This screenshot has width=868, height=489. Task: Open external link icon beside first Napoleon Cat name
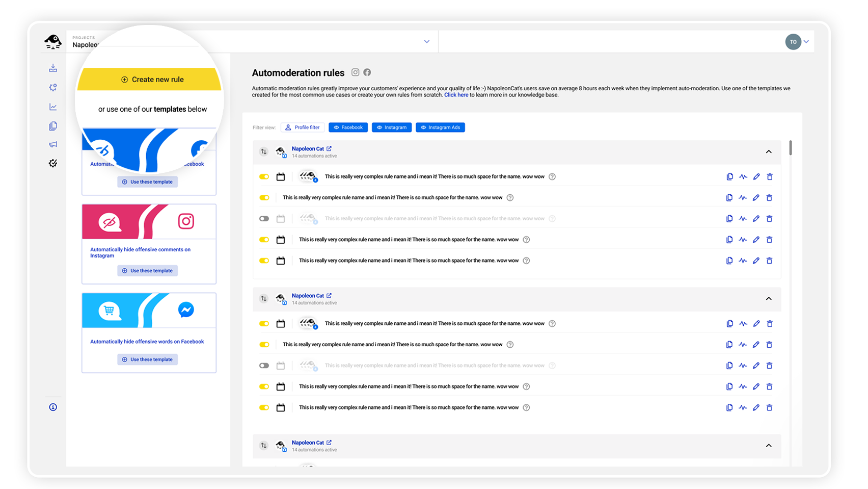[x=329, y=148]
